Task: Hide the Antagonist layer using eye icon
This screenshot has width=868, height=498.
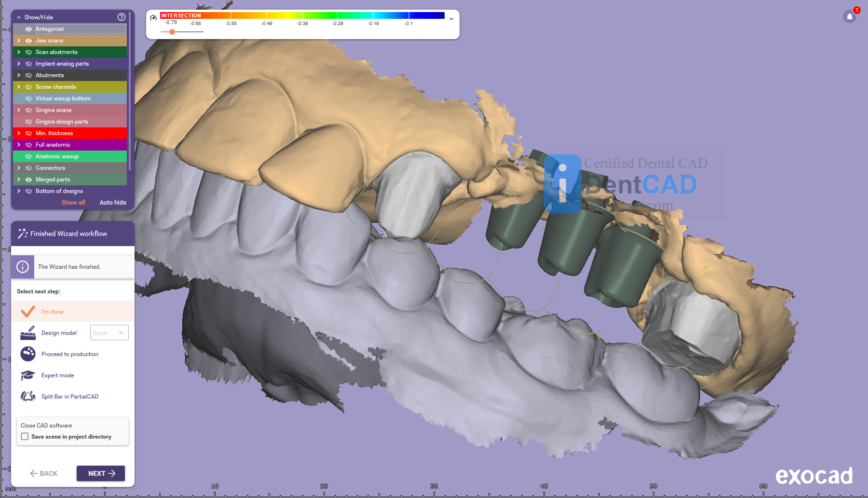Action: (28, 29)
